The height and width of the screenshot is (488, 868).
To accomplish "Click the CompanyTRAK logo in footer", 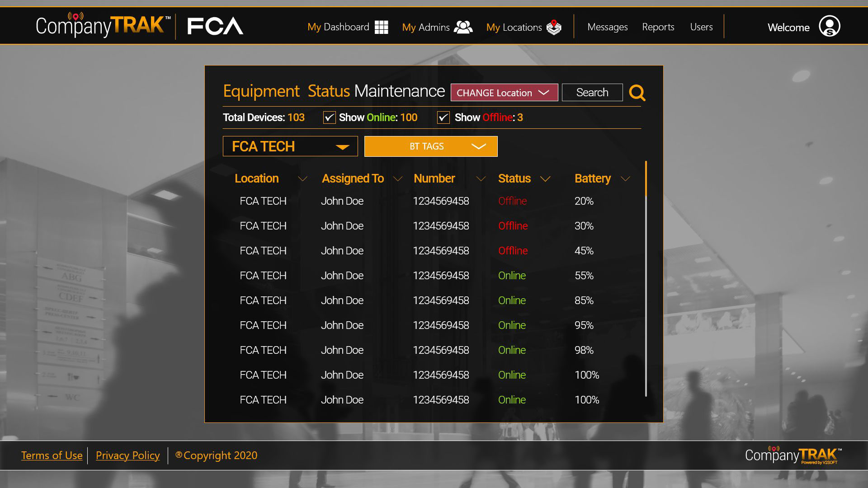I will coord(793,455).
